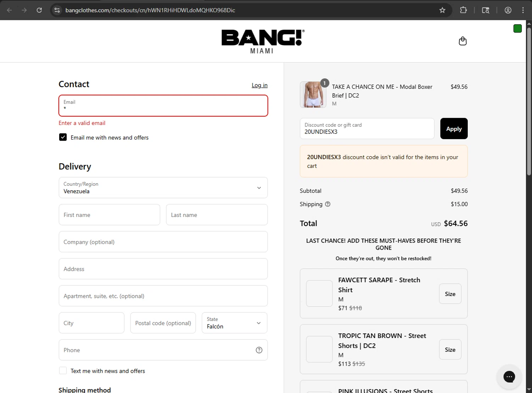532x393 pixels.
Task: Click 'TROPIC TAN BROWN - Street Shorts' title
Action: coord(382,341)
